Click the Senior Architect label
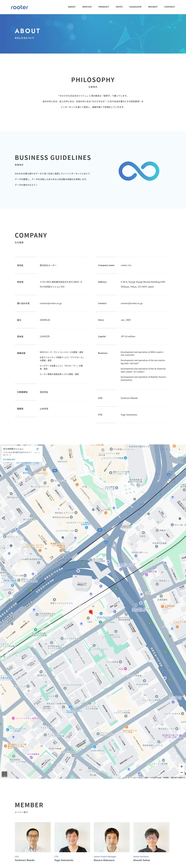Viewport: 186px width, 868px height. click(141, 857)
